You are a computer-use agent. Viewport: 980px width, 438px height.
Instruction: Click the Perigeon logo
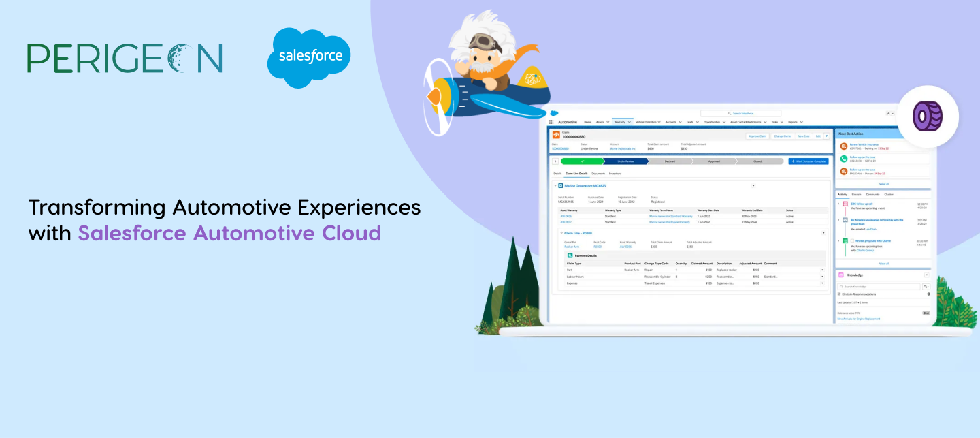pos(125,59)
